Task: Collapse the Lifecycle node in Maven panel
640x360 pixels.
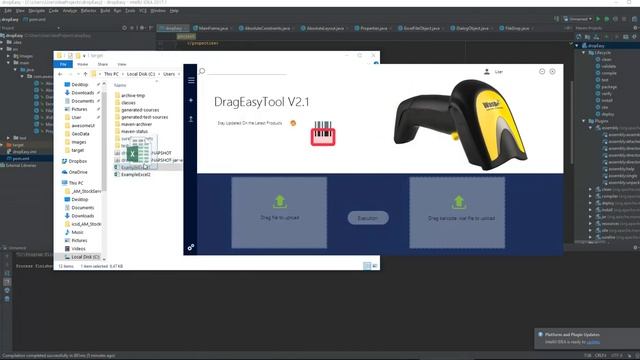Action: pyautogui.click(x=584, y=53)
